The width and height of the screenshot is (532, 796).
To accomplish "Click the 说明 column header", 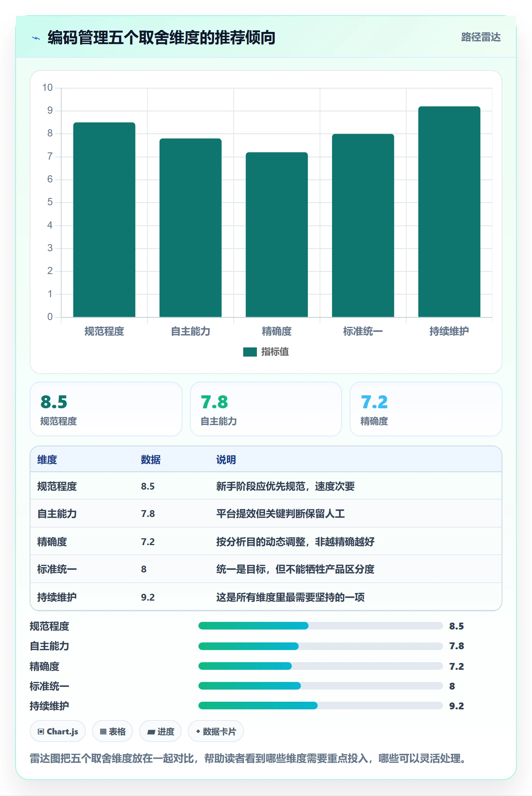I will coord(226,460).
